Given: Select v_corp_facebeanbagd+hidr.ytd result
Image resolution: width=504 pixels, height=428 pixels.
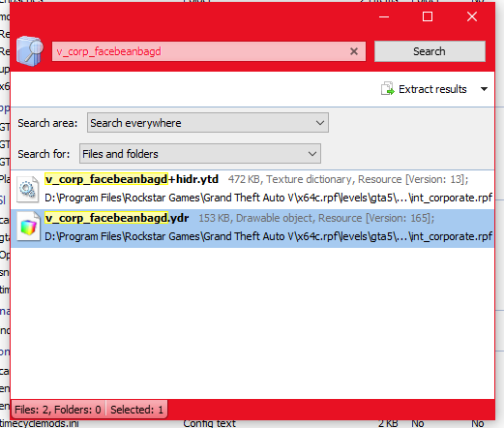Looking at the screenshot, I should [x=252, y=189].
